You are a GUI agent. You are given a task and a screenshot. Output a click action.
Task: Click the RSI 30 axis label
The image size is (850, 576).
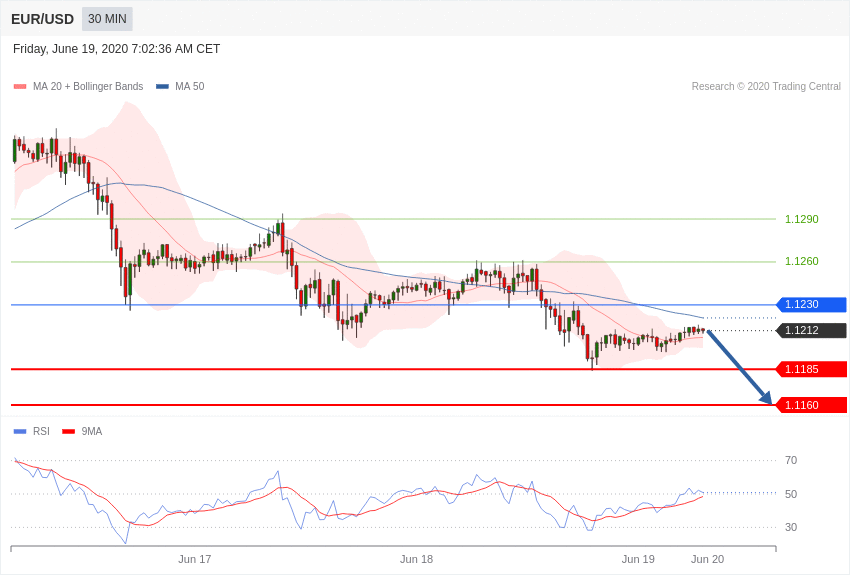click(791, 527)
